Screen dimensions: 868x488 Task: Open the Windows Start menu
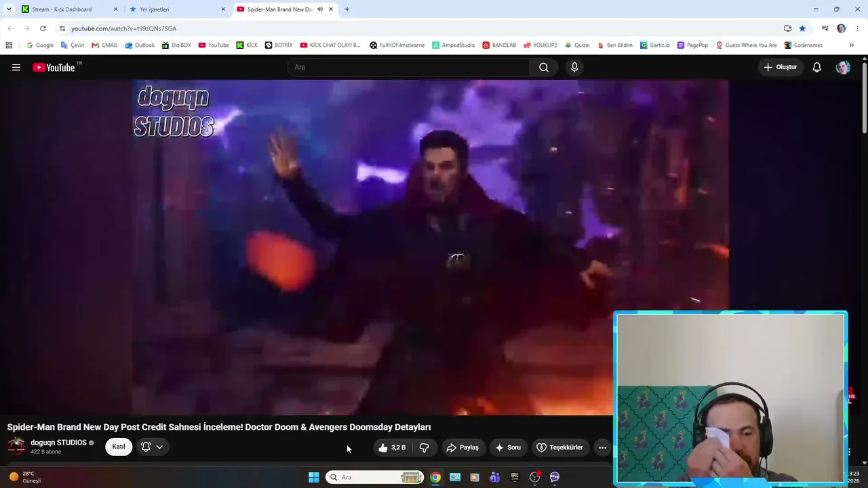pos(314,477)
